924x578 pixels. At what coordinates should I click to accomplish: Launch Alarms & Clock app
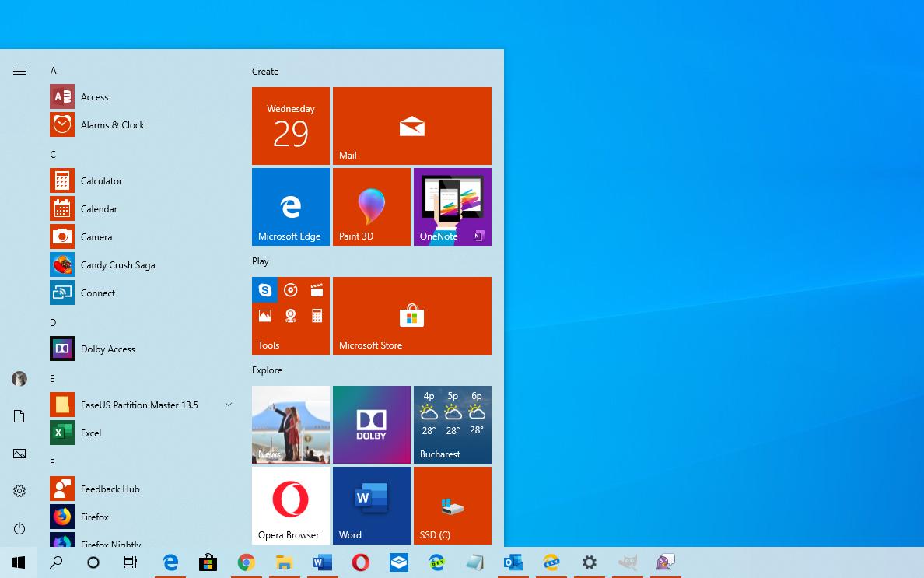click(112, 125)
